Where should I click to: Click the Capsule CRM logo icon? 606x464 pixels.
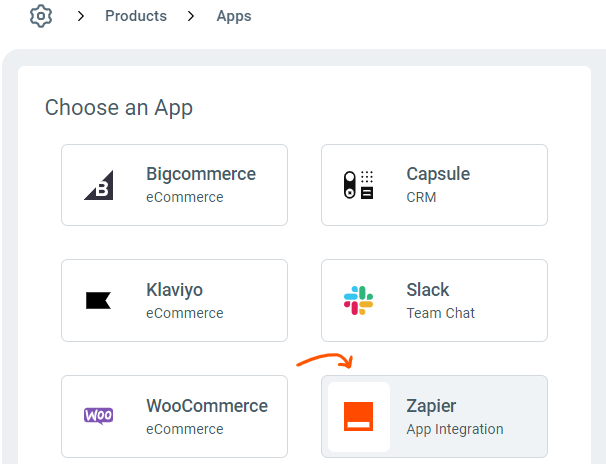(358, 185)
